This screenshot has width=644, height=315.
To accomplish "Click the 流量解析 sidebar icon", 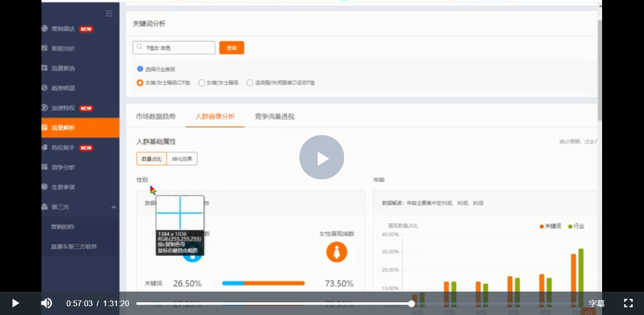I will pos(44,128).
